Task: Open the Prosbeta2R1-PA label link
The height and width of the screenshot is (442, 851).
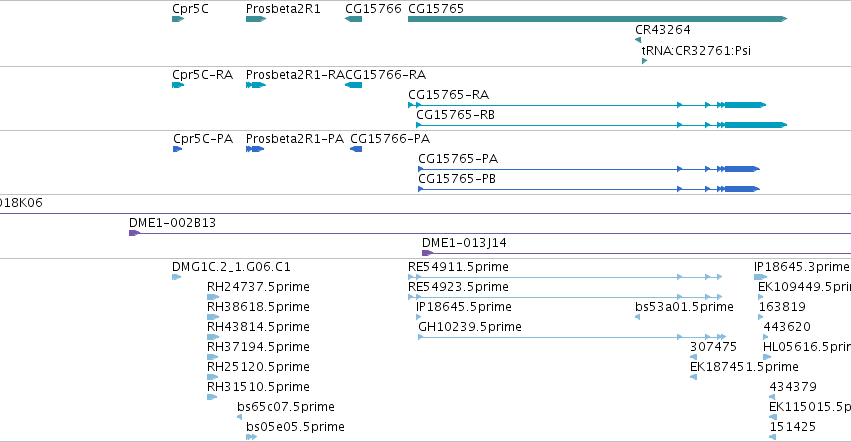Action: 295,139
